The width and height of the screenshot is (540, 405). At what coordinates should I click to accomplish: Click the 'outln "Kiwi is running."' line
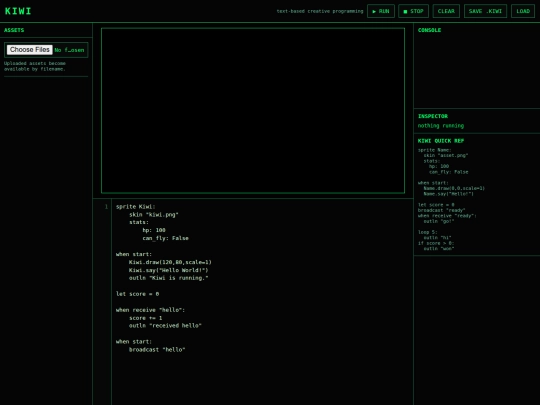coord(168,278)
